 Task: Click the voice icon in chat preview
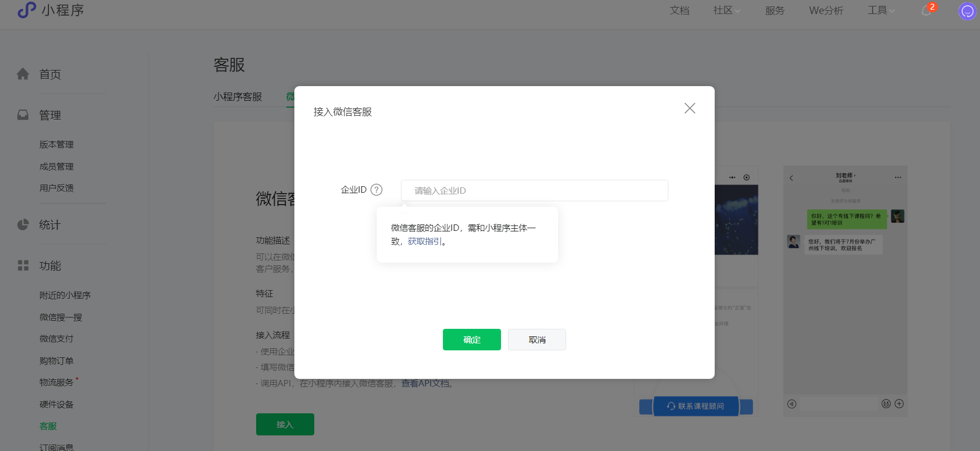coord(792,404)
